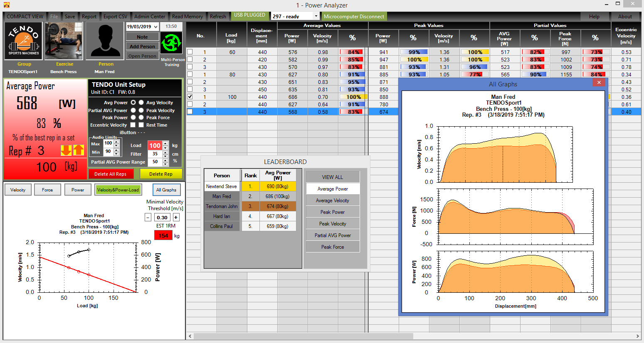Image resolution: width=644 pixels, height=343 pixels.
Task: Open Admin Center
Action: click(x=150, y=17)
